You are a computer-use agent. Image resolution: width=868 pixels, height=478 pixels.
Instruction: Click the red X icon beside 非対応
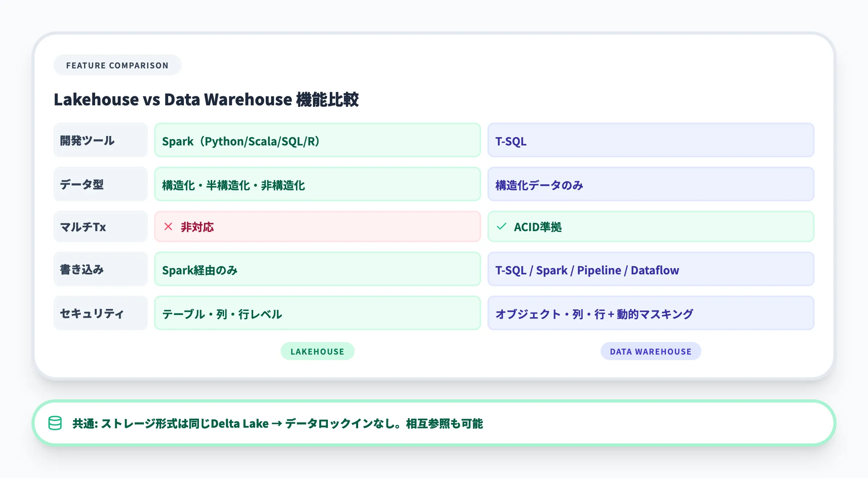(168, 227)
